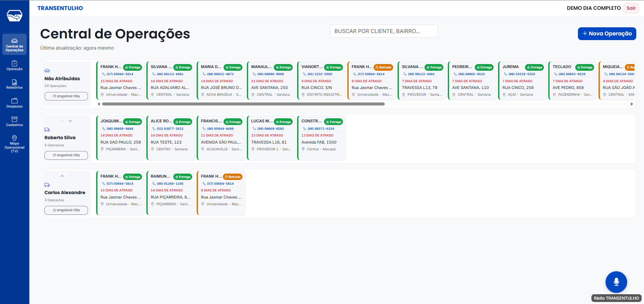644x304 pixels.
Task: Open Mapa Operacional (TV) icon
Action: coord(14,144)
